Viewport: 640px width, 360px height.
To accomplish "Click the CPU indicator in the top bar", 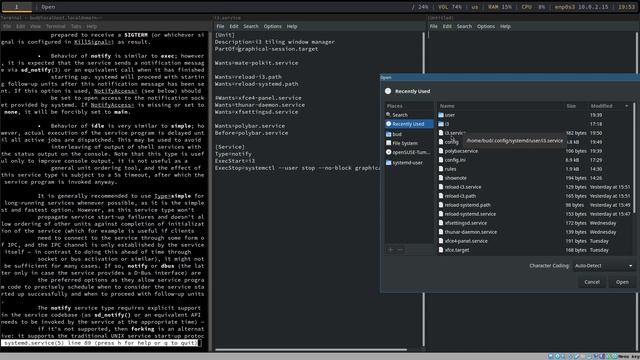I will 533,7.
